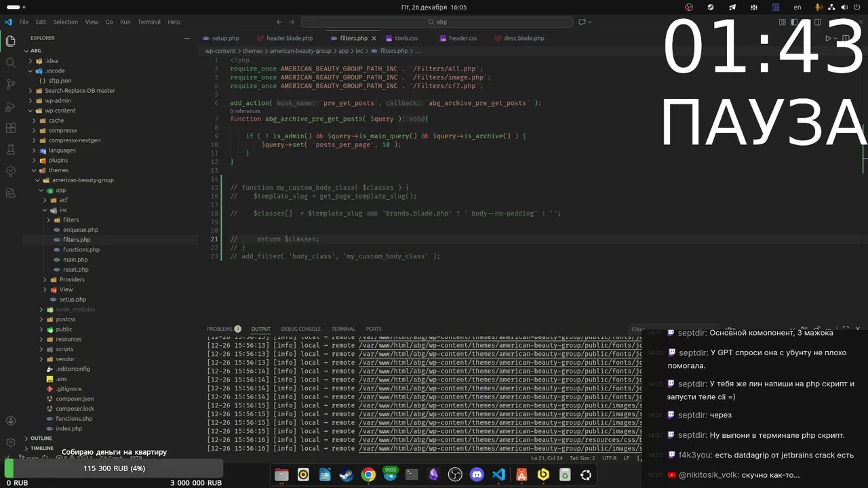The image size is (868, 488).
Task: Open Telegram with 9999 badge
Action: (x=390, y=474)
